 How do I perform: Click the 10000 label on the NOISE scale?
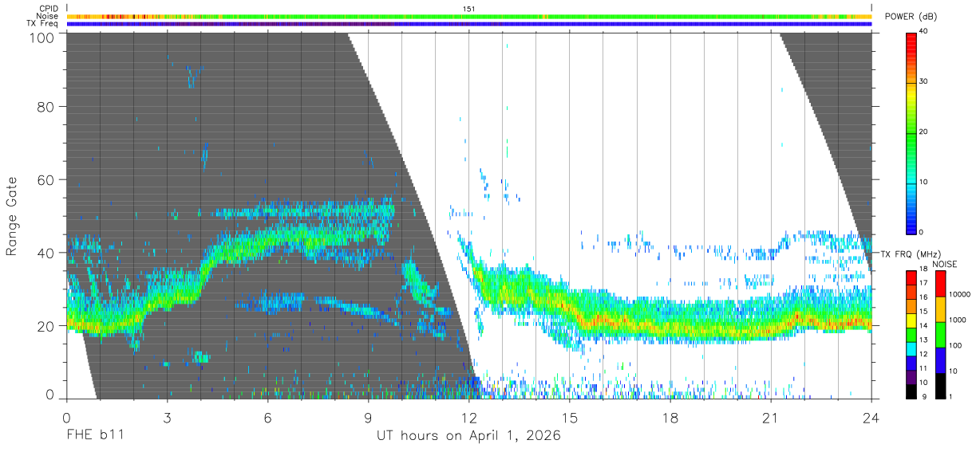[960, 295]
